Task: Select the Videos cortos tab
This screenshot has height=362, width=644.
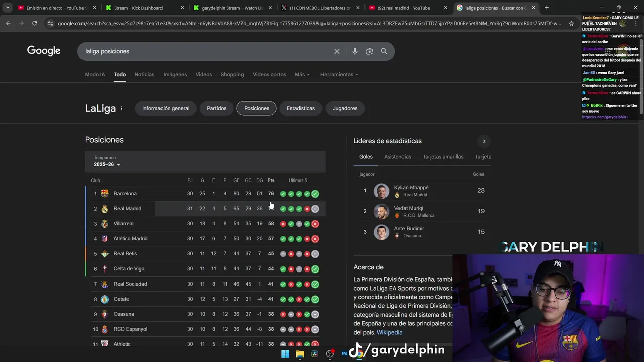Action: pyautogui.click(x=269, y=74)
